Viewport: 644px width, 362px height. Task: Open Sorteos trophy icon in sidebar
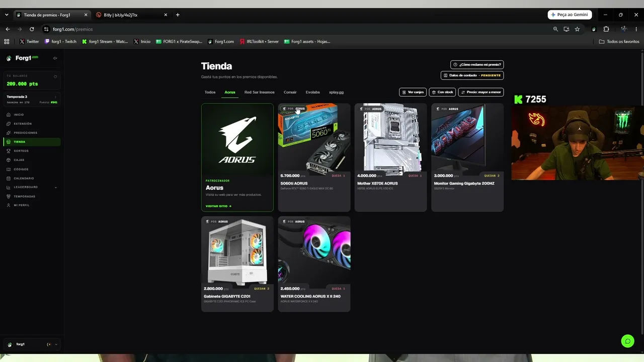[9, 151]
